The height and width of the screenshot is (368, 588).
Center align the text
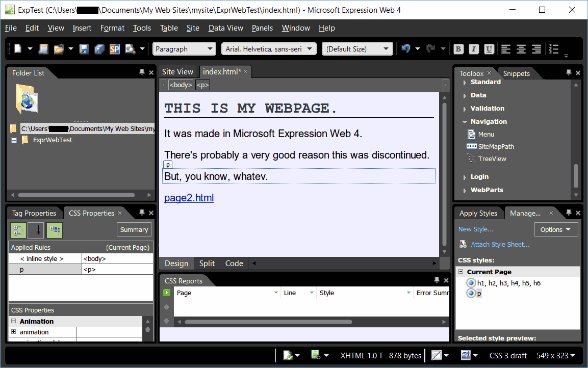[x=521, y=49]
